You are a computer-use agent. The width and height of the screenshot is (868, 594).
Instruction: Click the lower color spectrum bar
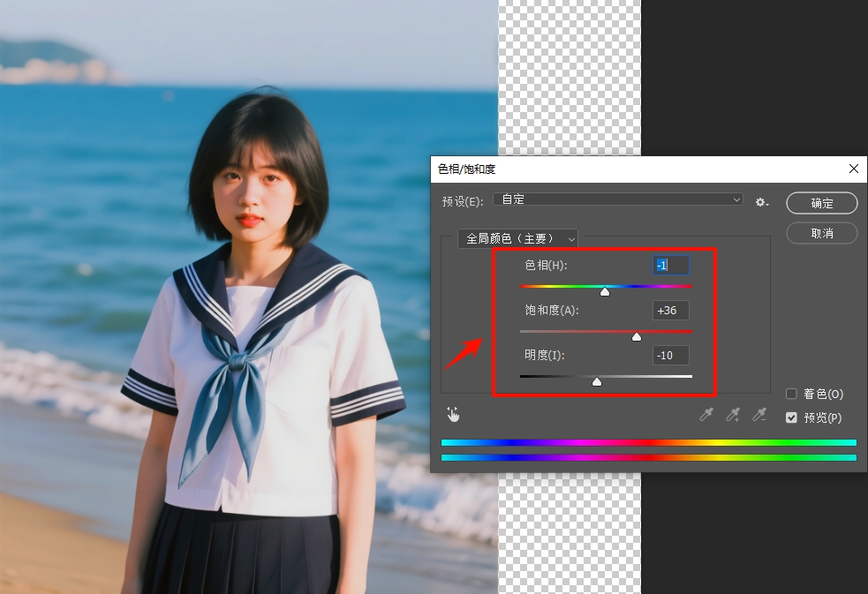(x=648, y=457)
